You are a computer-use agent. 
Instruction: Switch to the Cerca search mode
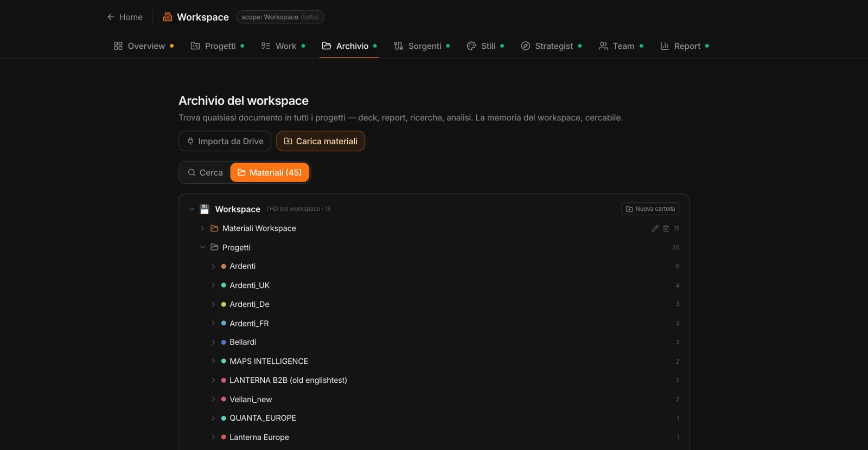pyautogui.click(x=205, y=172)
